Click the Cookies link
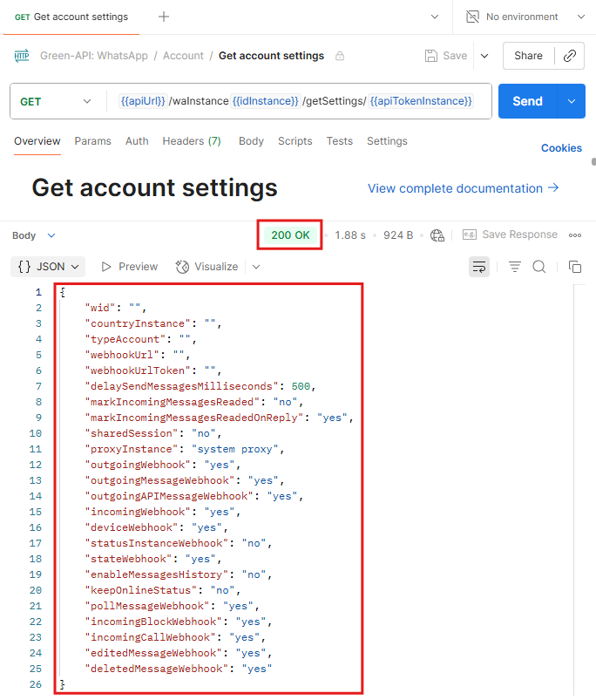 pyautogui.click(x=561, y=148)
